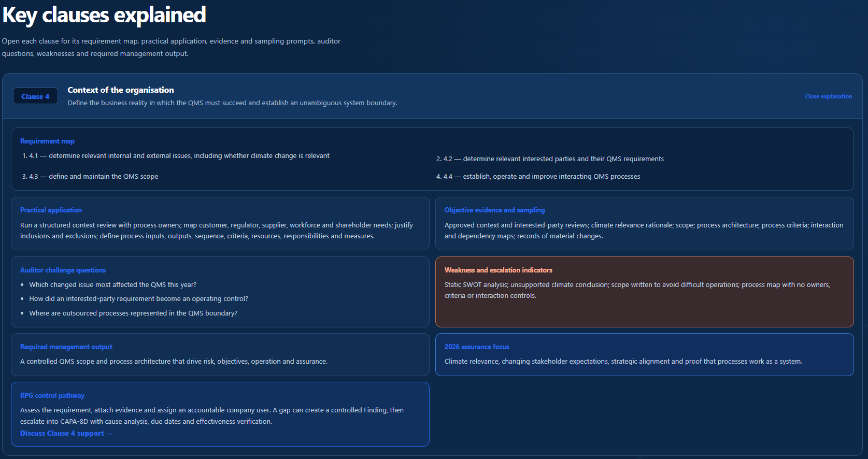Viewport: 868px width, 459px height.
Task: Select question about changed issue affecting QMS
Action: pos(113,284)
